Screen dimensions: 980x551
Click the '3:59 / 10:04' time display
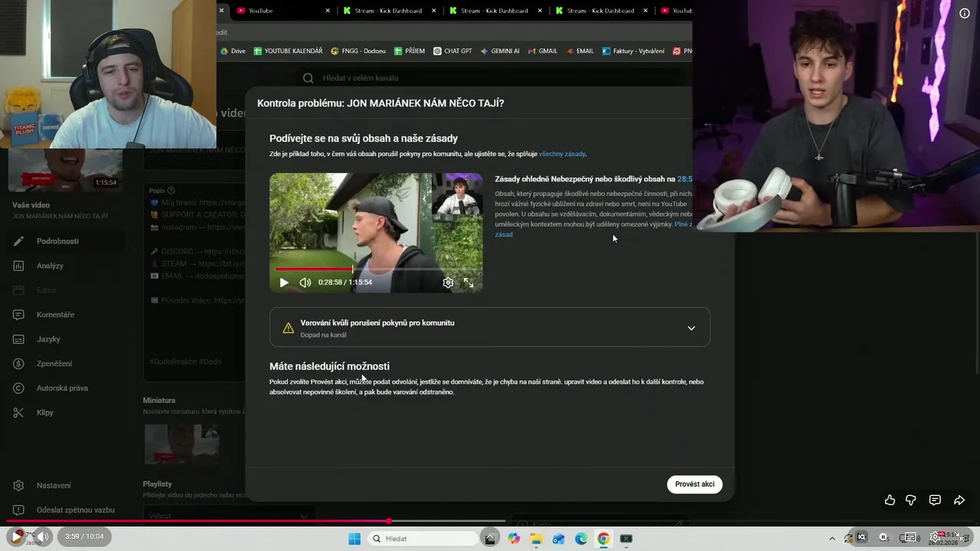coord(84,536)
